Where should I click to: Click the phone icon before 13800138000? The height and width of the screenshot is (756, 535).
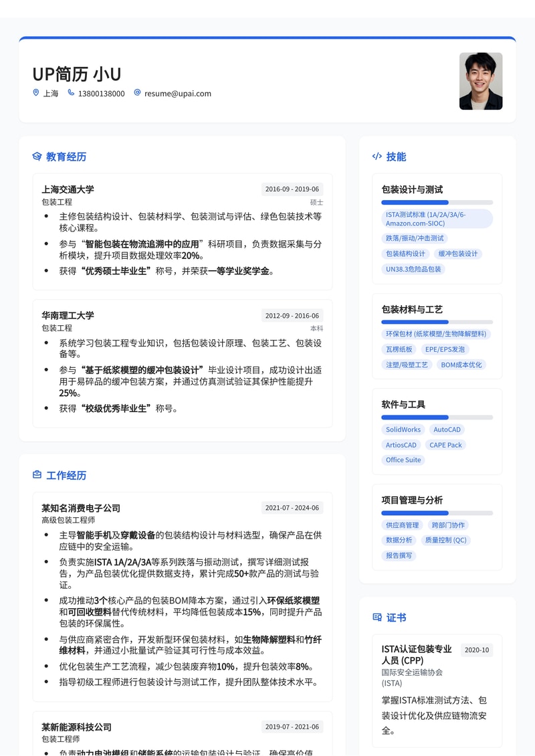70,93
